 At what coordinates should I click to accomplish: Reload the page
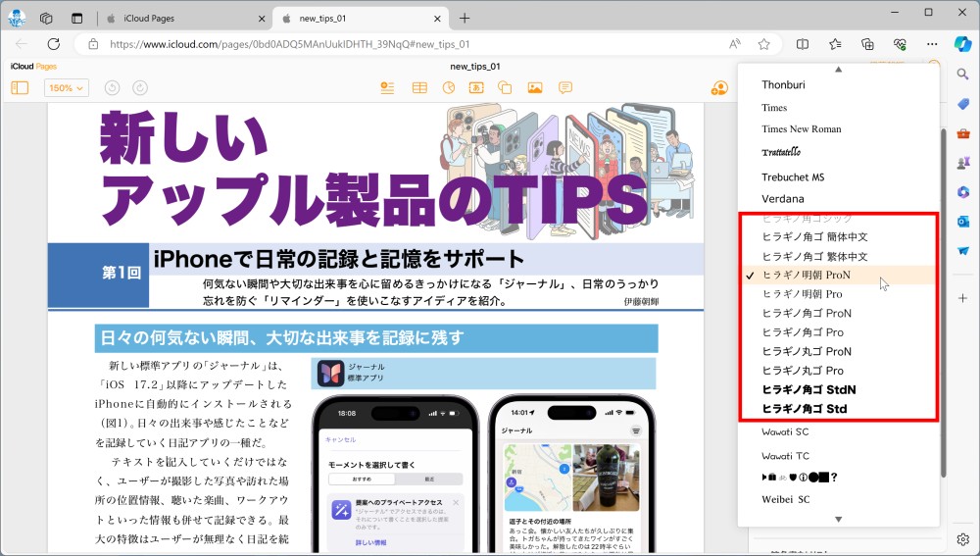click(x=54, y=44)
